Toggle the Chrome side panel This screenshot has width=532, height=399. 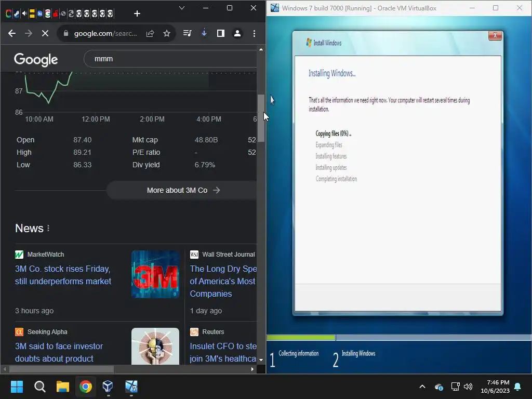[x=220, y=33]
